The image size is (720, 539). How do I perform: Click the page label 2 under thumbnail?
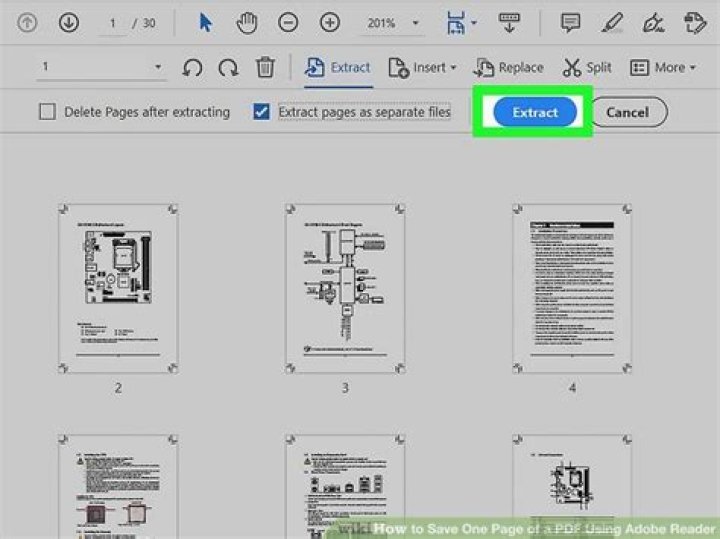click(118, 388)
